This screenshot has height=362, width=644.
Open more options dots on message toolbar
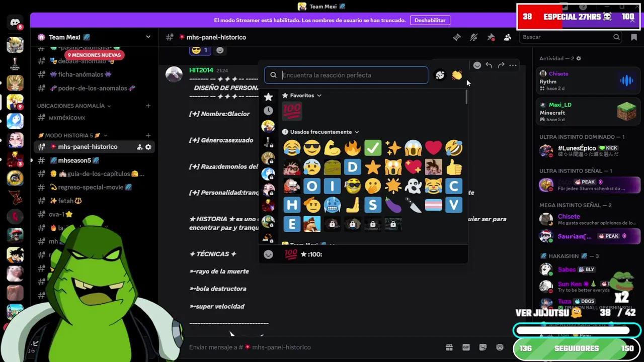(x=513, y=65)
